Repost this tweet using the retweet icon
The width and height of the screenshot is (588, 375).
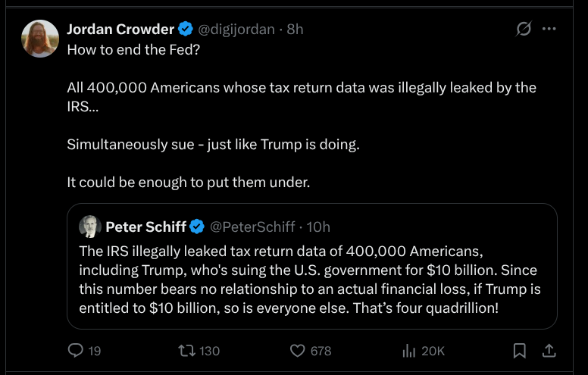pos(186,350)
